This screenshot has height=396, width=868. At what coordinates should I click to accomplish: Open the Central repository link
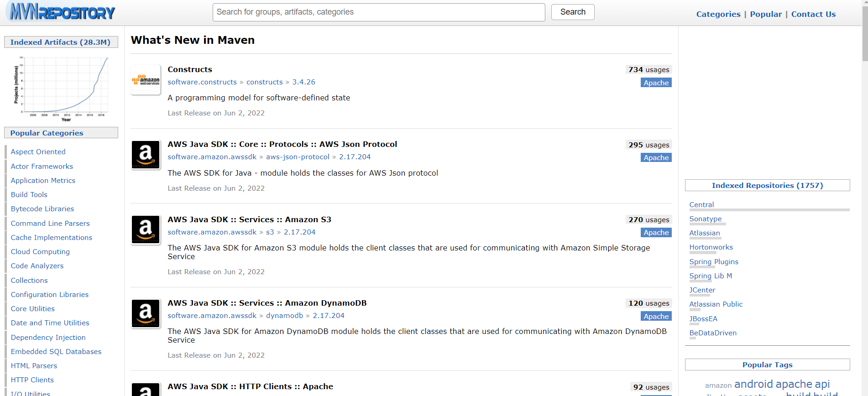pyautogui.click(x=701, y=205)
